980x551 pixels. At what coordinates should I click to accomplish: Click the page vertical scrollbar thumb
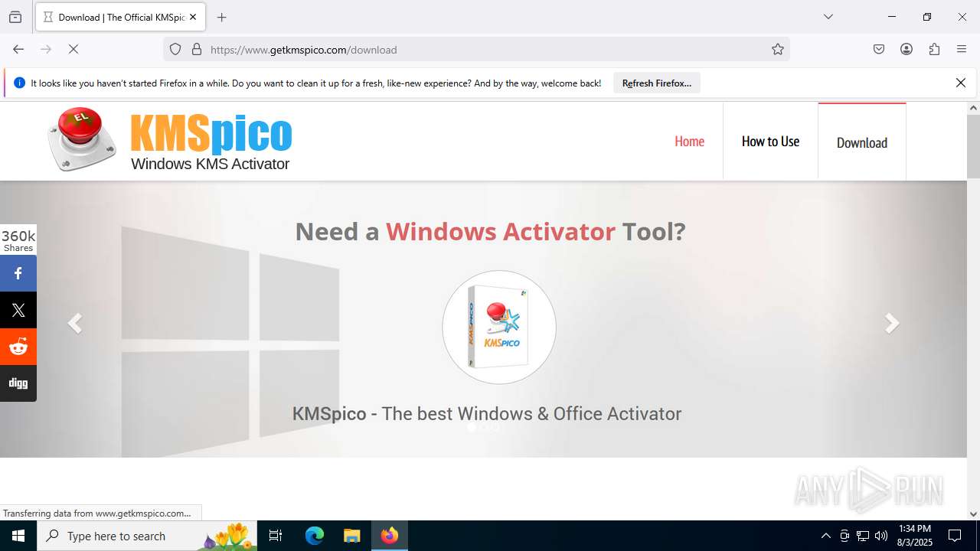click(x=973, y=147)
